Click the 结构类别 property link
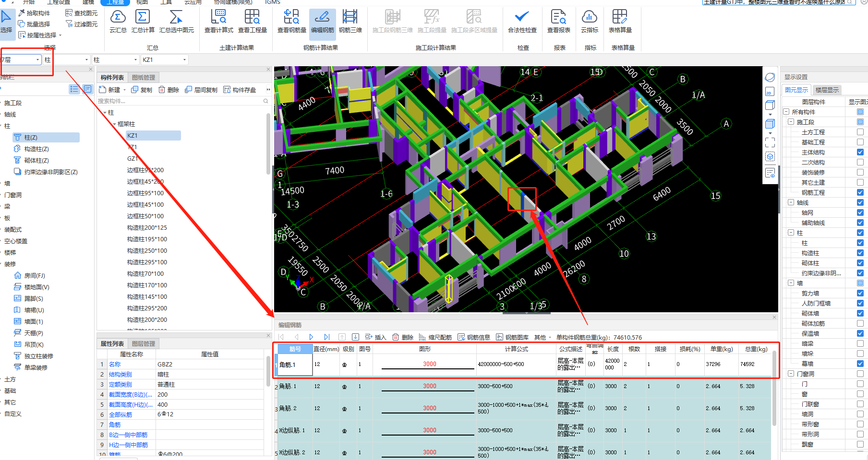 click(x=120, y=374)
